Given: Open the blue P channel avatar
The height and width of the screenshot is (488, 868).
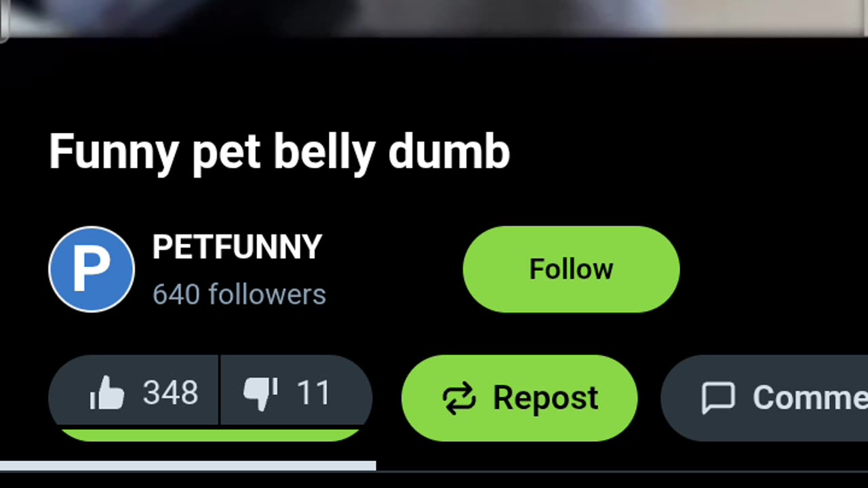Looking at the screenshot, I should [92, 269].
